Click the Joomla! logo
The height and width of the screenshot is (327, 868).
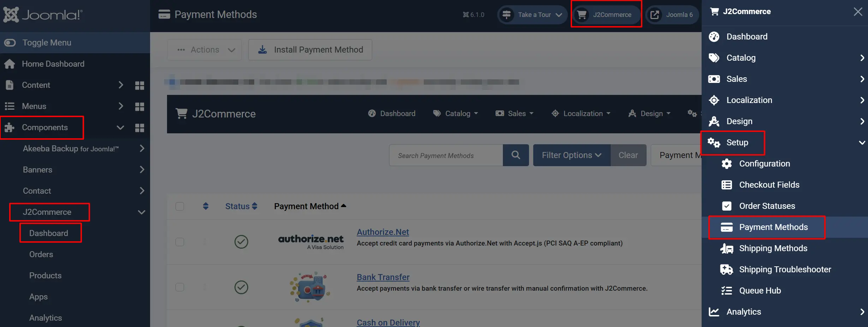click(x=43, y=14)
